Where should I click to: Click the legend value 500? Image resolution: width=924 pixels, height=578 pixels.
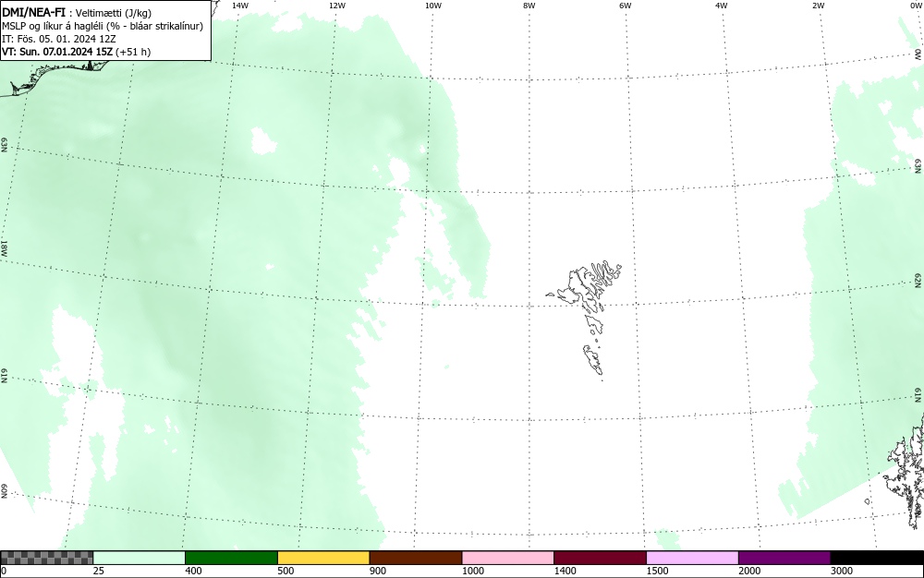(286, 571)
